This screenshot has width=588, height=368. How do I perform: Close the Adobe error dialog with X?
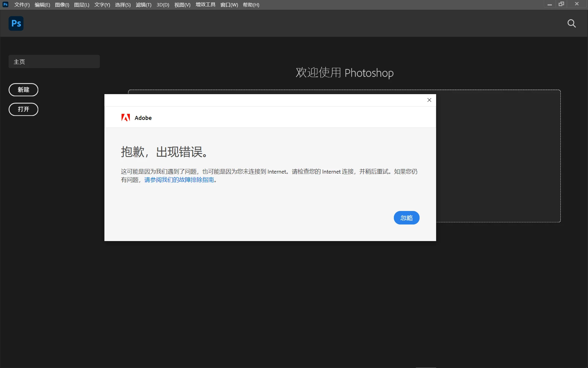pyautogui.click(x=429, y=100)
